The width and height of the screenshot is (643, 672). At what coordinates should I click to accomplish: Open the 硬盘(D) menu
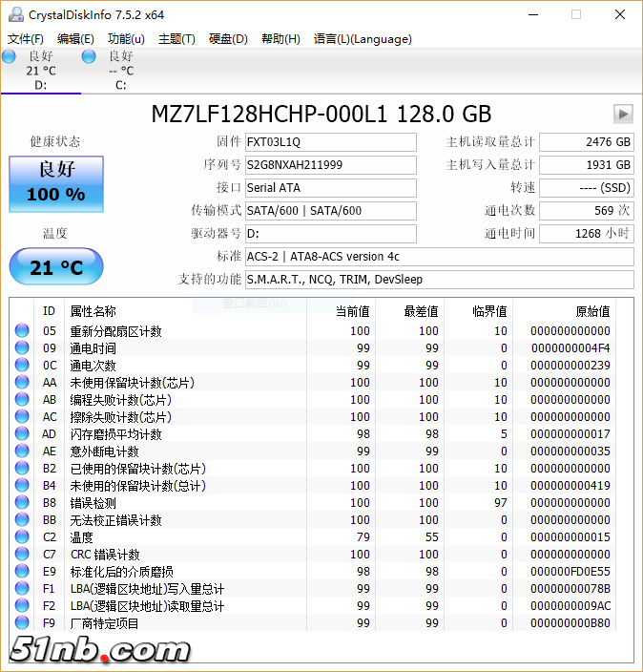[228, 39]
